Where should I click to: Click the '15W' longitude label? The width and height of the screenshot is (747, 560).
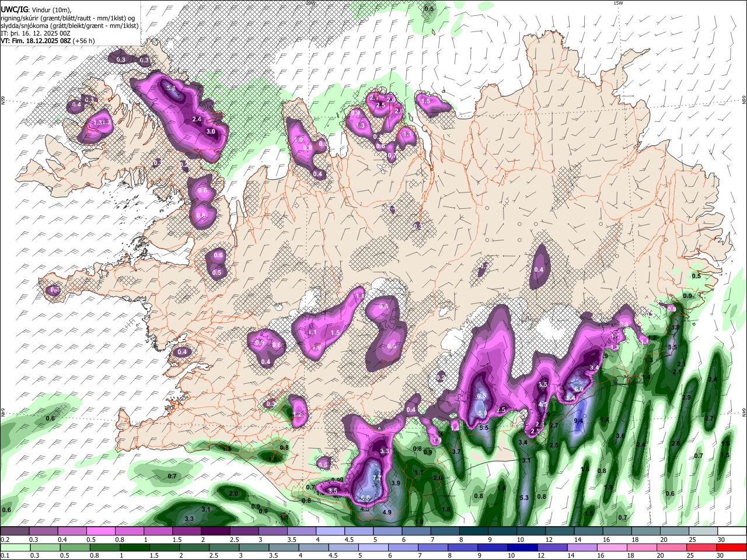[x=619, y=3]
